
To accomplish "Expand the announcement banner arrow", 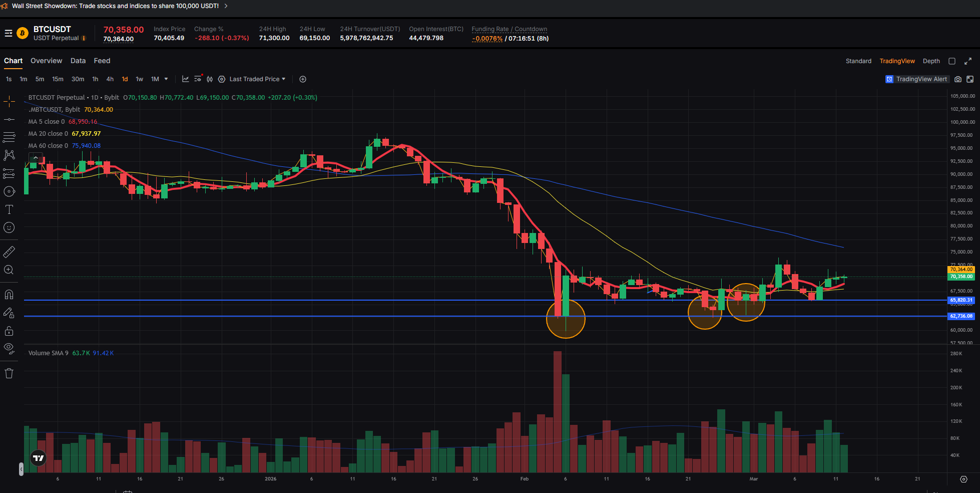I will pos(226,6).
